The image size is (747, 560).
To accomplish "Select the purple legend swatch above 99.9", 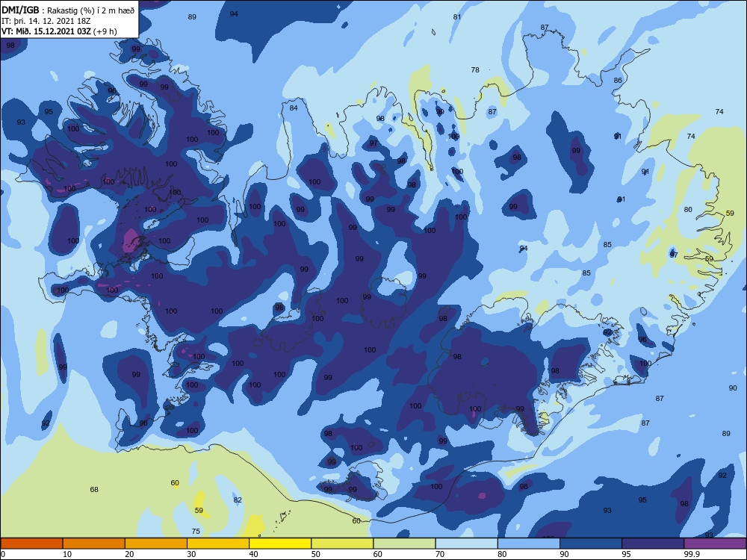I will pos(715,544).
